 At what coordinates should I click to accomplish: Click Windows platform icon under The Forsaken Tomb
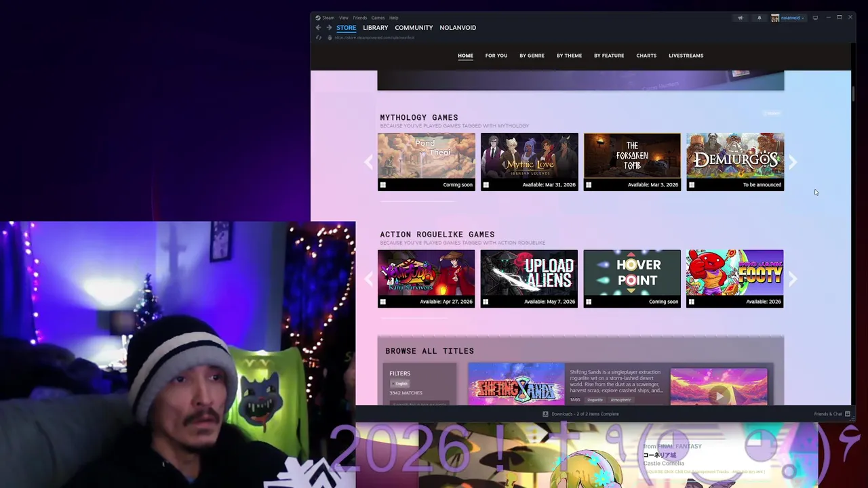click(x=589, y=185)
